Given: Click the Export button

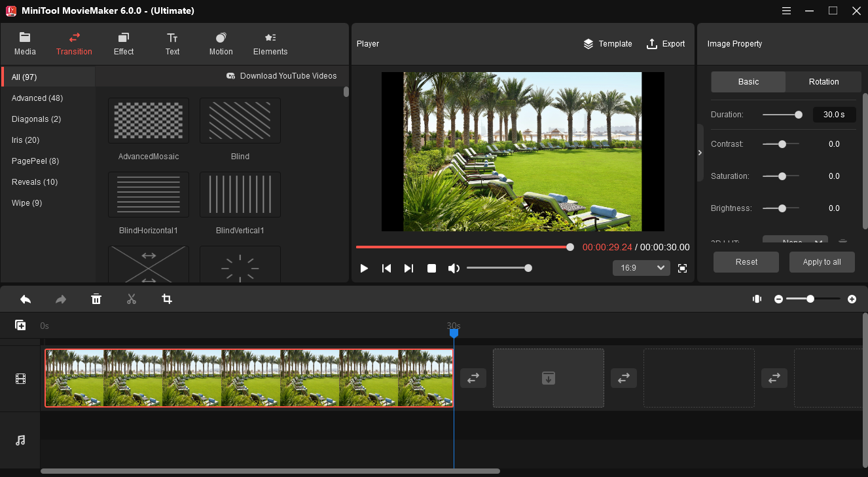Looking at the screenshot, I should [x=666, y=44].
